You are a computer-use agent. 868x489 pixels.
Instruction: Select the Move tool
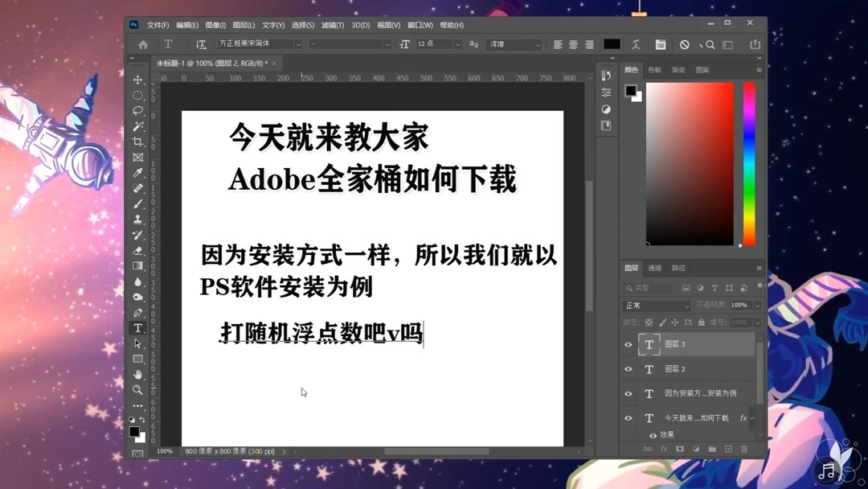[x=139, y=79]
